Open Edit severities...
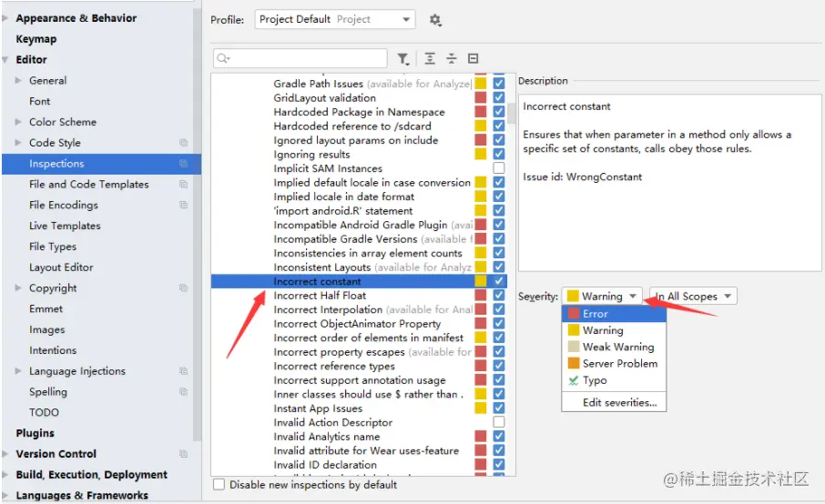This screenshot has width=825, height=504. click(x=614, y=403)
